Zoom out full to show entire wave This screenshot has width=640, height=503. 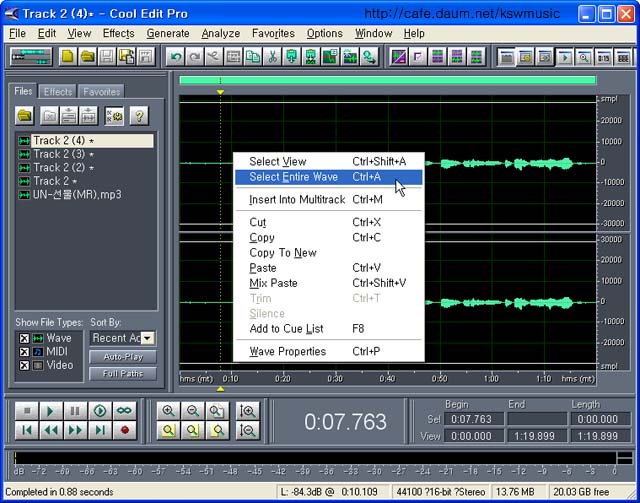click(217, 411)
